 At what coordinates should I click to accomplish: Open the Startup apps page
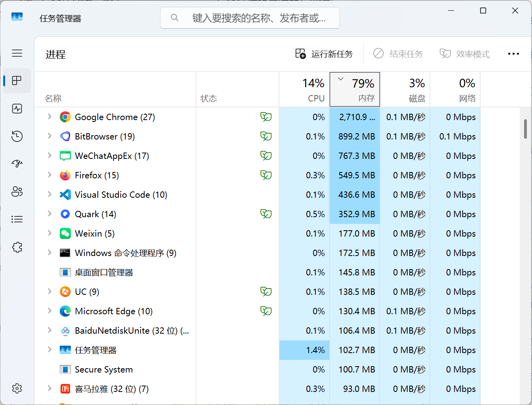pos(17,164)
